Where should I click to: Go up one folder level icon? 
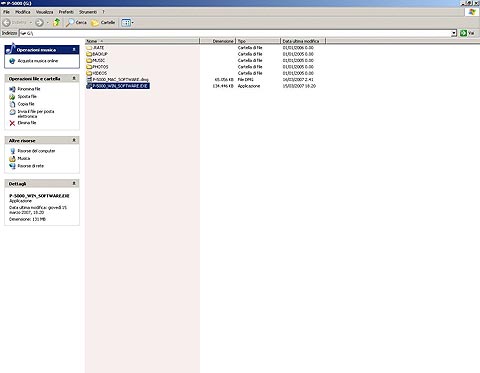click(x=57, y=22)
